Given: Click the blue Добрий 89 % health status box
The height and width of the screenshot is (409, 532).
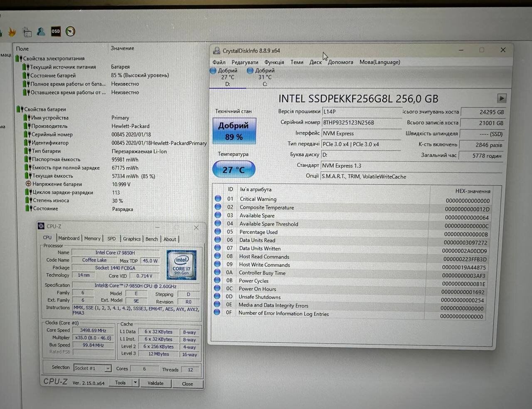Looking at the screenshot, I should click(234, 131).
